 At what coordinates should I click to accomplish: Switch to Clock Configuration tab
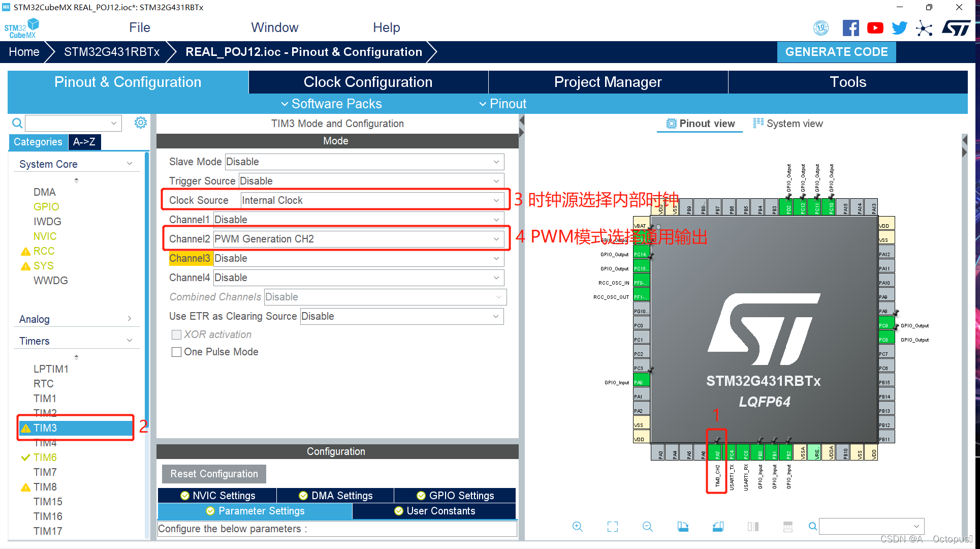pos(368,82)
